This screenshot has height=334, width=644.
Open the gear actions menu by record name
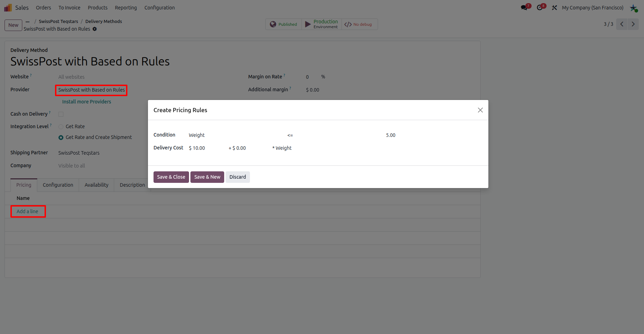coord(95,29)
